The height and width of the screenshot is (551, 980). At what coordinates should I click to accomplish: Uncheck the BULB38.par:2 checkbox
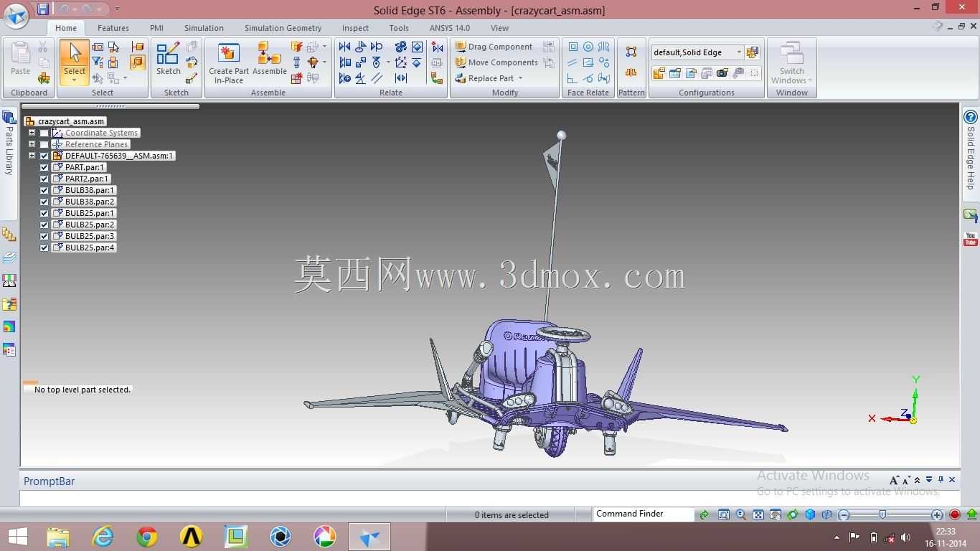[44, 202]
